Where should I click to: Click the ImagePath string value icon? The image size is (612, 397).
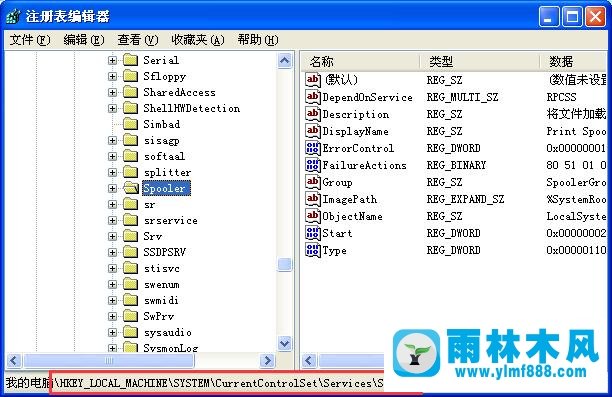[313, 199]
